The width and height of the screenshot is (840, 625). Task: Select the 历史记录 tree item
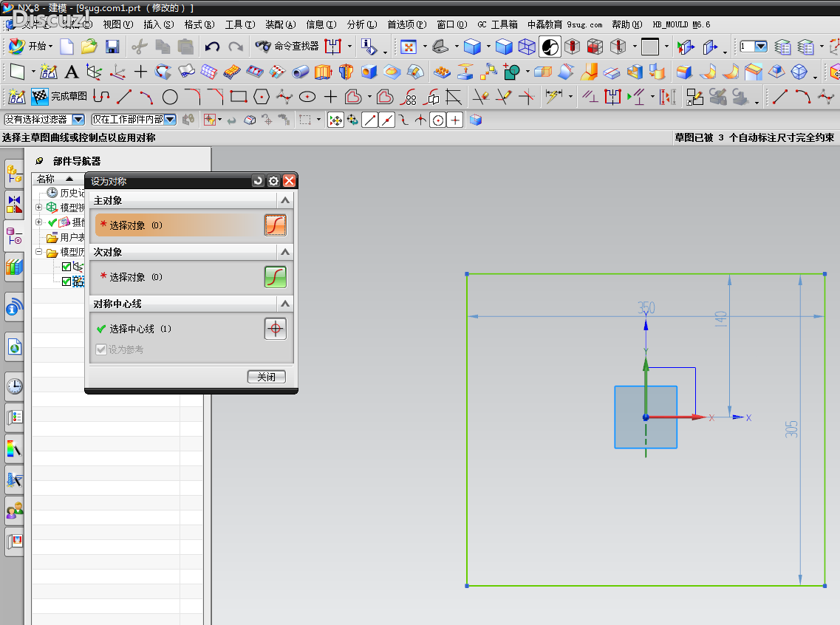[66, 193]
